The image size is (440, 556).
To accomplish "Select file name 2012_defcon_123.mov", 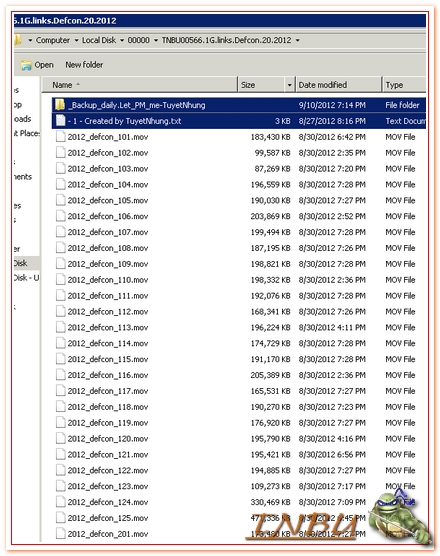I will [x=108, y=486].
